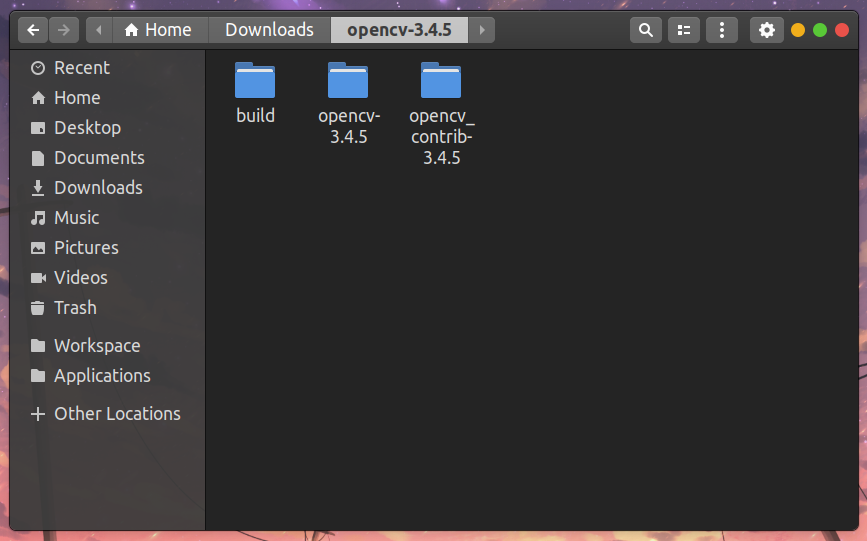The height and width of the screenshot is (541, 867).
Task: Click the 'build' folder name label
Action: point(255,116)
